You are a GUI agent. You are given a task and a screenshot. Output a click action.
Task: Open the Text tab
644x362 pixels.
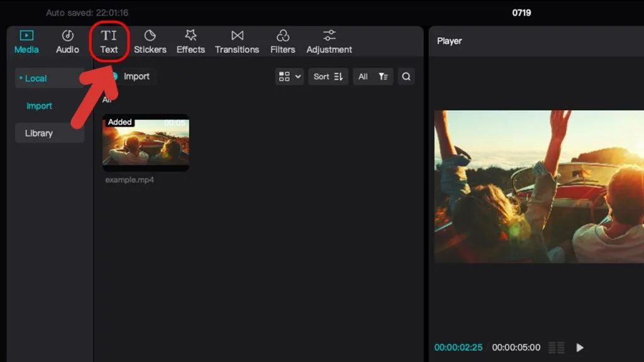[x=109, y=41]
